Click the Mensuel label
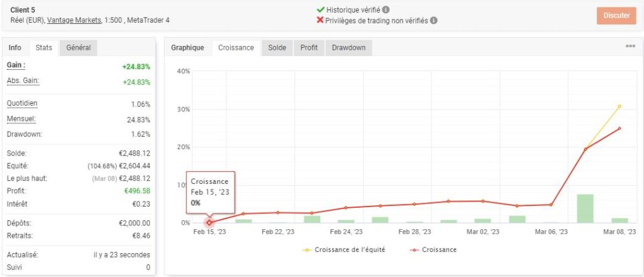644x277 pixels. pos(21,119)
